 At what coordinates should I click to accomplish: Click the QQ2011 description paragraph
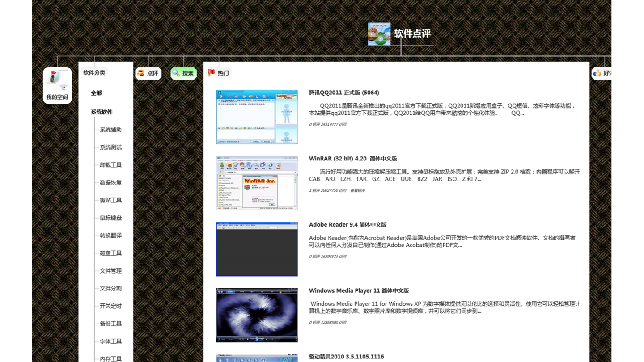(443, 109)
